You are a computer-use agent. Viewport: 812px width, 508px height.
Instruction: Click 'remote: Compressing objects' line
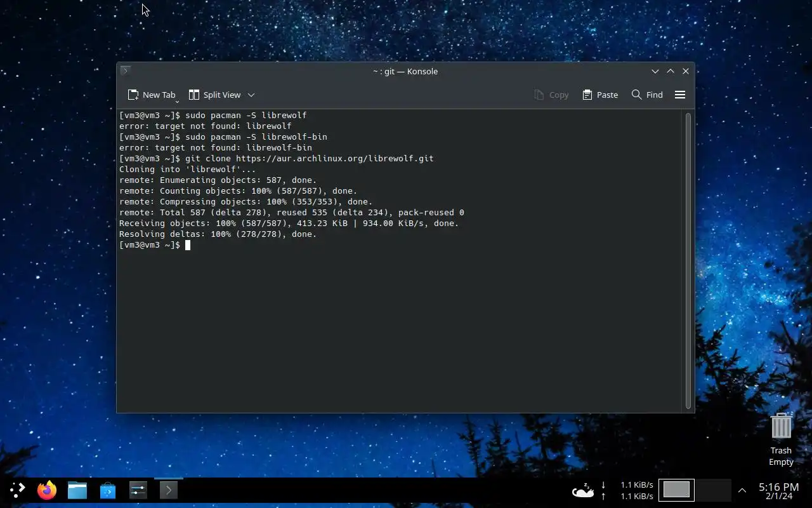(246, 201)
